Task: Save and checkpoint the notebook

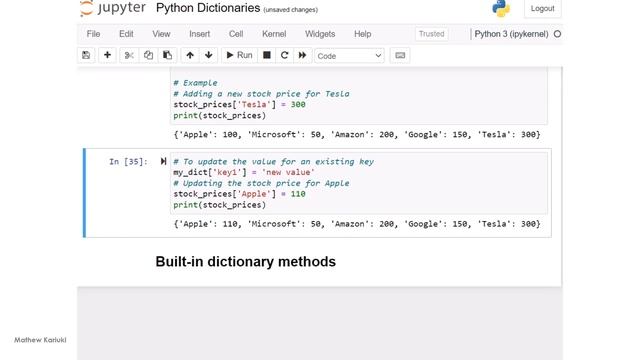Action: click(x=86, y=55)
